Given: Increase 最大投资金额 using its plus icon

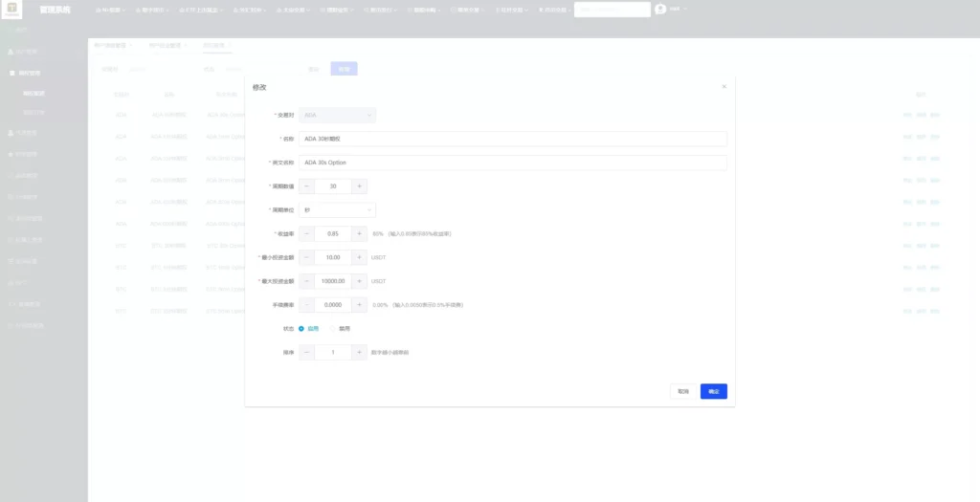Looking at the screenshot, I should tap(360, 281).
